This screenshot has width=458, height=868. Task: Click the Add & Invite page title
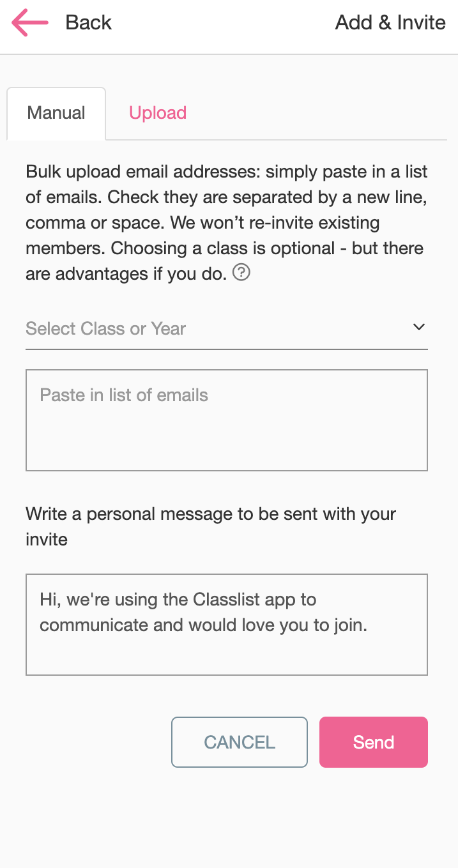(x=390, y=22)
